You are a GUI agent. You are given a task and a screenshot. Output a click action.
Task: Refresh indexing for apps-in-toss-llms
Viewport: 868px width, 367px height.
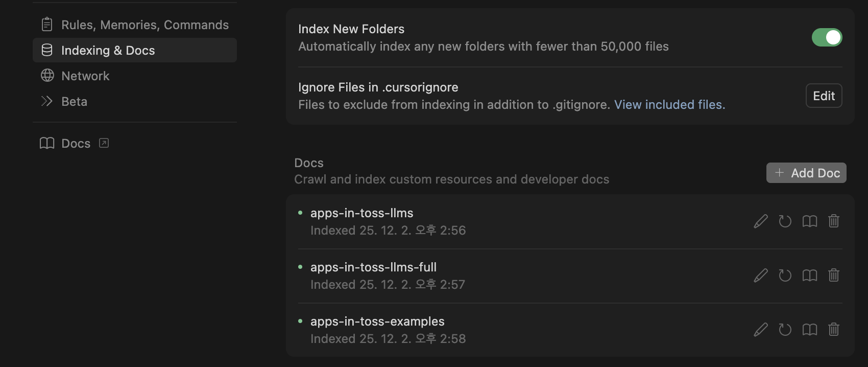pos(785,221)
